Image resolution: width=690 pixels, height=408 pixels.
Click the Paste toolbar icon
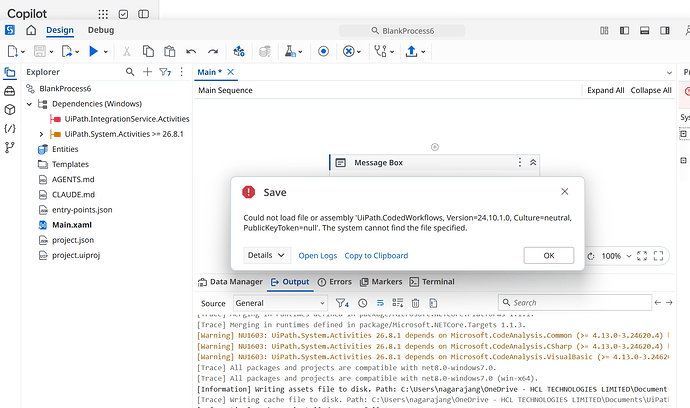(169, 51)
